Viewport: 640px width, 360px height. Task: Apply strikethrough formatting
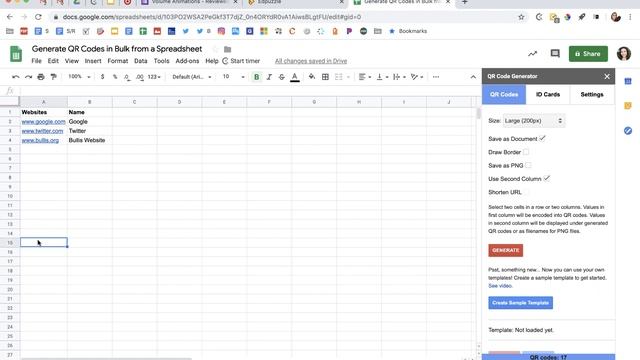pos(282,77)
